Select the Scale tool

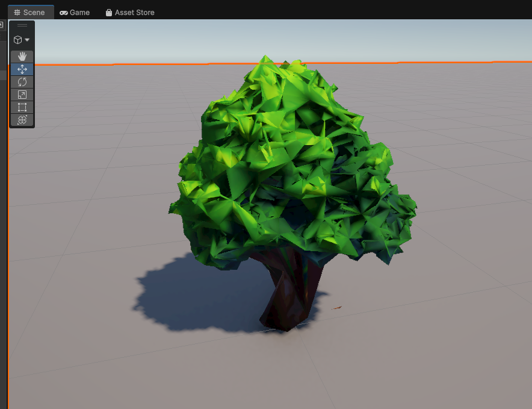(x=22, y=94)
